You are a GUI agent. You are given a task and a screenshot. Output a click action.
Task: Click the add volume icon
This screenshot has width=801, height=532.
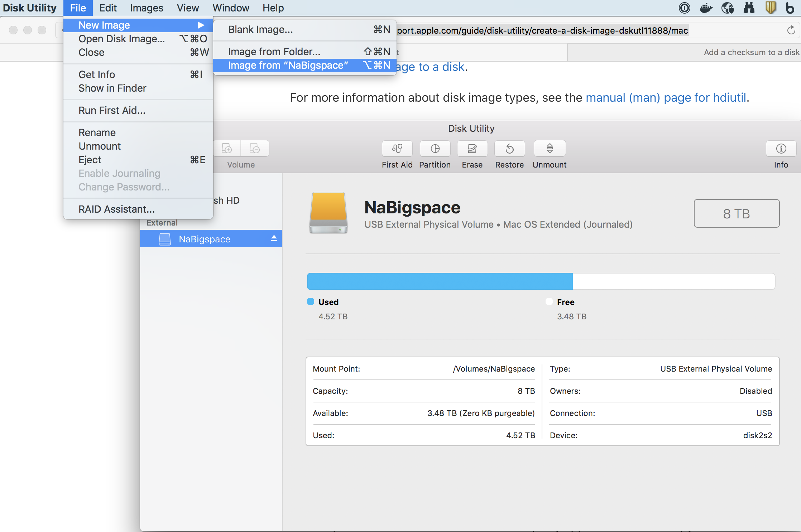coord(227,149)
